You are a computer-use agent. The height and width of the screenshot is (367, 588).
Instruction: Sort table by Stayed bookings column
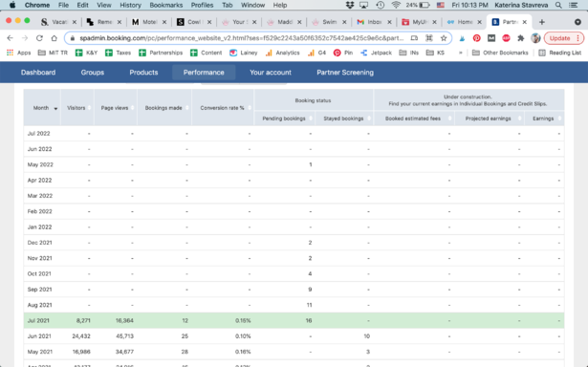pyautogui.click(x=344, y=119)
